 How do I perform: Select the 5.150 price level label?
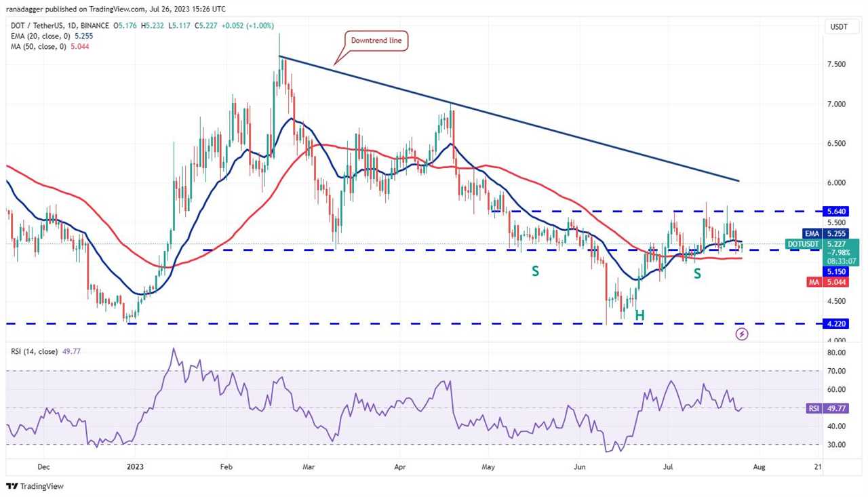click(836, 271)
